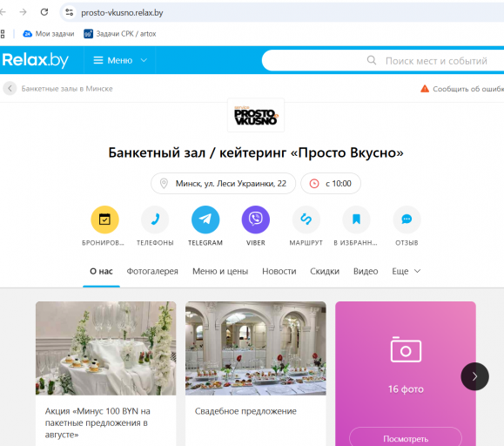Click the search magnifier icon

(x=372, y=60)
